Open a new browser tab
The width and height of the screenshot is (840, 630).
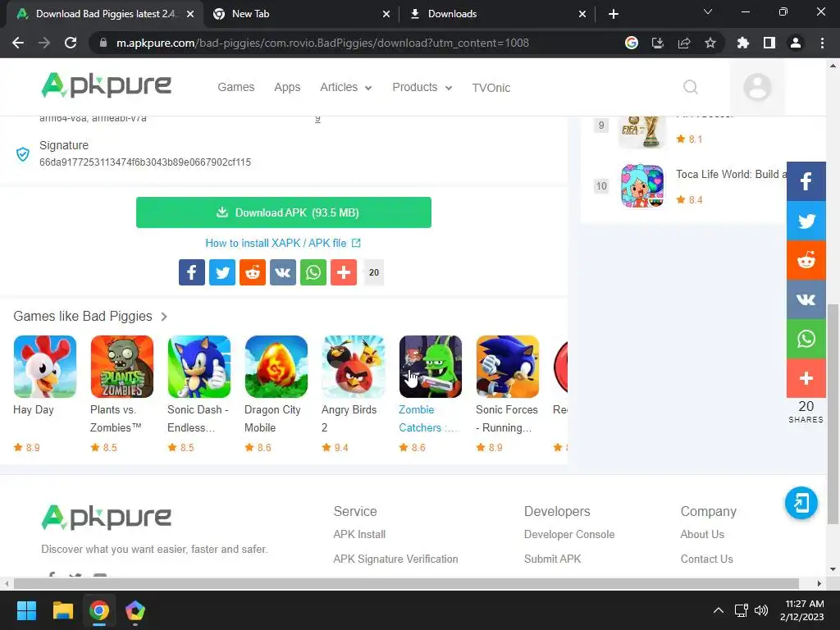[614, 14]
